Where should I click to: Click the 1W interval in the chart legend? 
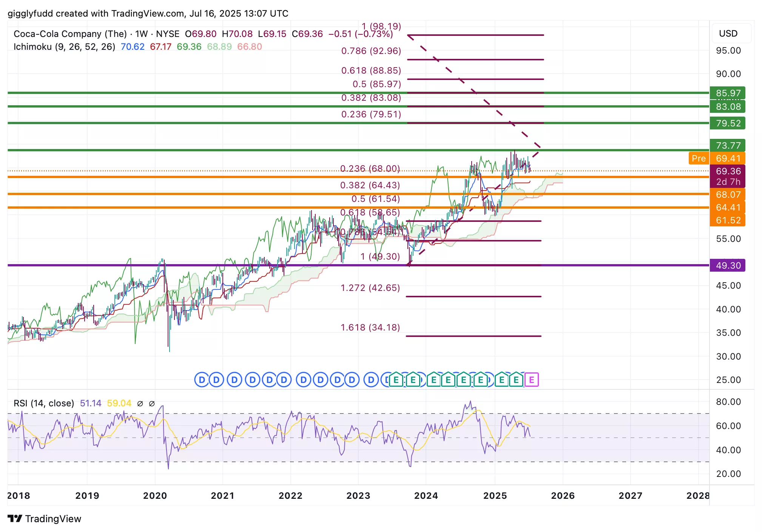[x=142, y=34]
